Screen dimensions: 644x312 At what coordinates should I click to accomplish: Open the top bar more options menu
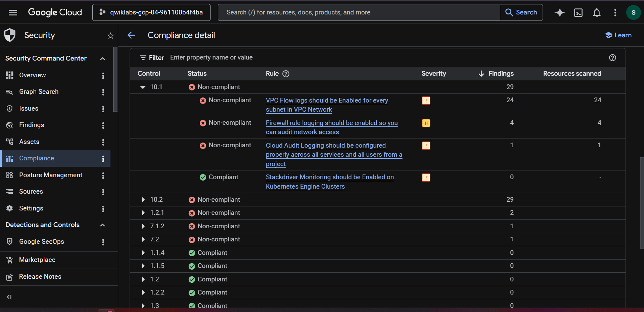[x=615, y=12]
